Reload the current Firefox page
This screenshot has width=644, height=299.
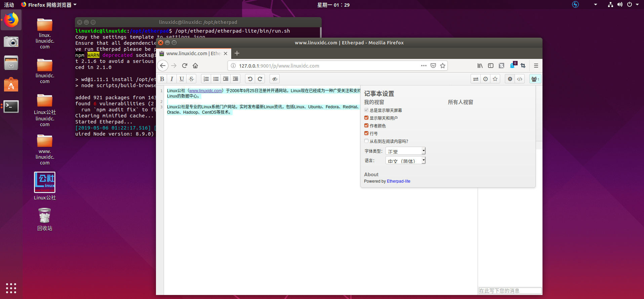(x=185, y=66)
